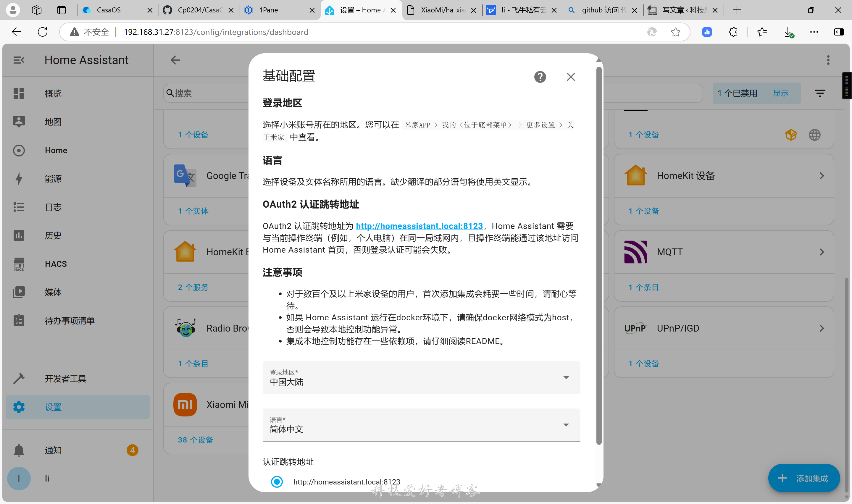
Task: Open HACS in sidebar
Action: coord(78,264)
